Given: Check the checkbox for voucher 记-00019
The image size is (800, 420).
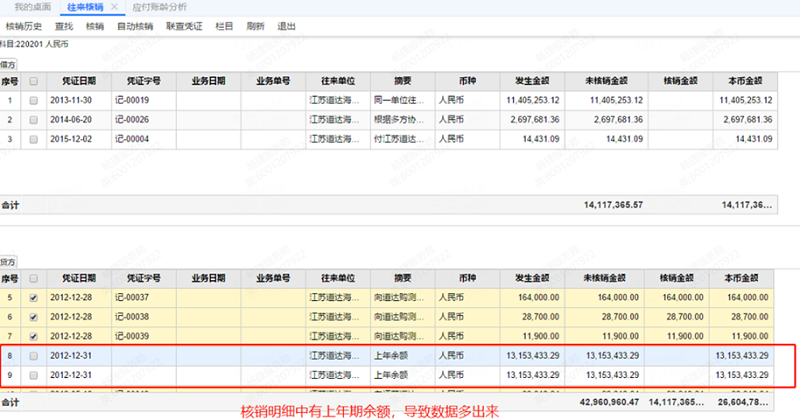Looking at the screenshot, I should (34, 101).
